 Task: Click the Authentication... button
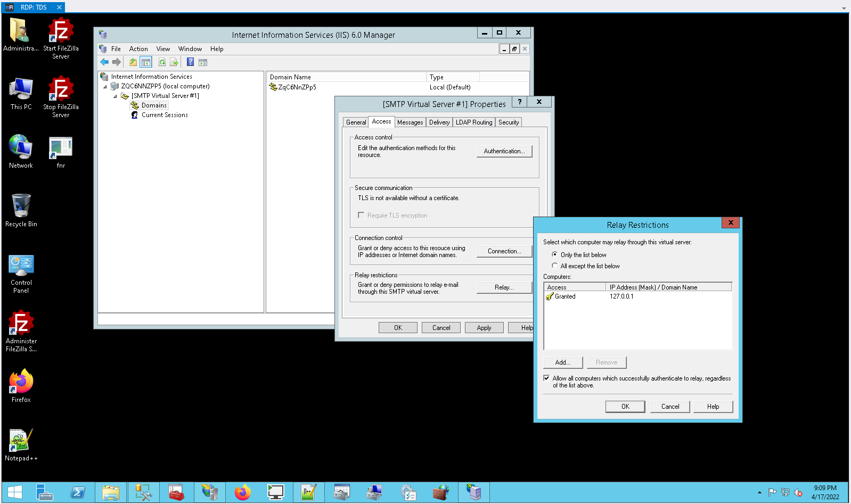coord(504,151)
